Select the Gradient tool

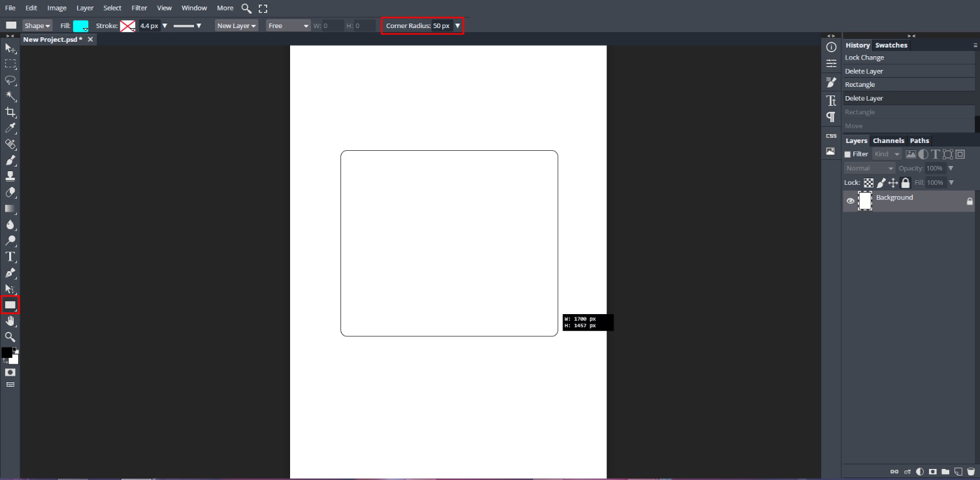[10, 208]
